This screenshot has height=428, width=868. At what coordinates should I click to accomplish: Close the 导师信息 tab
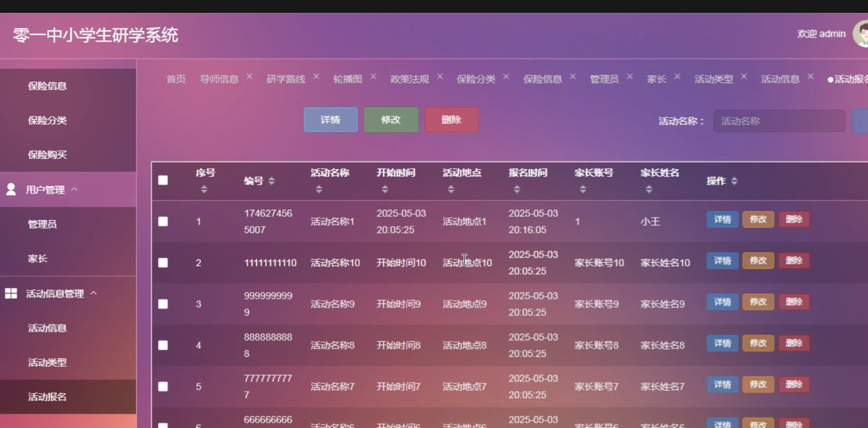[x=250, y=77]
